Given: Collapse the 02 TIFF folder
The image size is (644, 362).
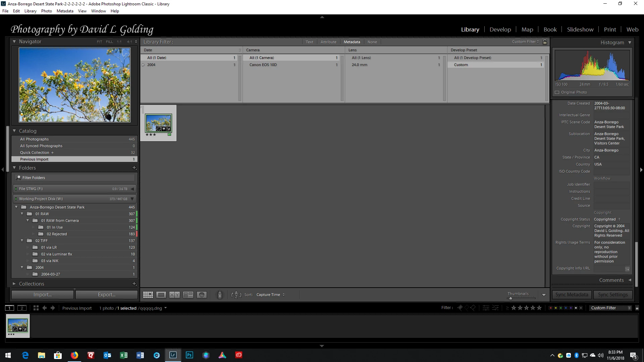Looking at the screenshot, I should (x=22, y=241).
